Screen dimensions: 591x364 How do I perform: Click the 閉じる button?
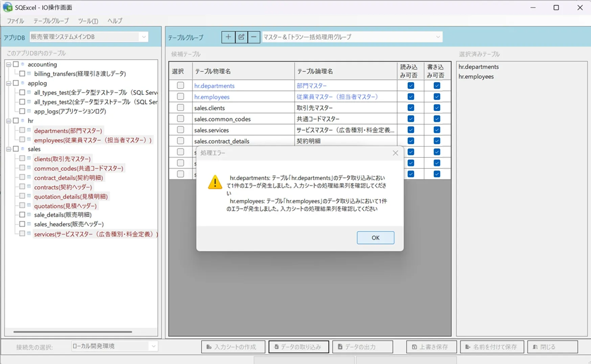point(552,347)
